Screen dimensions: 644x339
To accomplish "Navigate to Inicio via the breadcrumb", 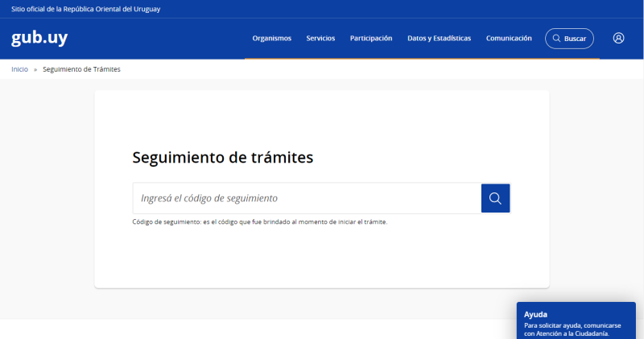I will click(19, 69).
